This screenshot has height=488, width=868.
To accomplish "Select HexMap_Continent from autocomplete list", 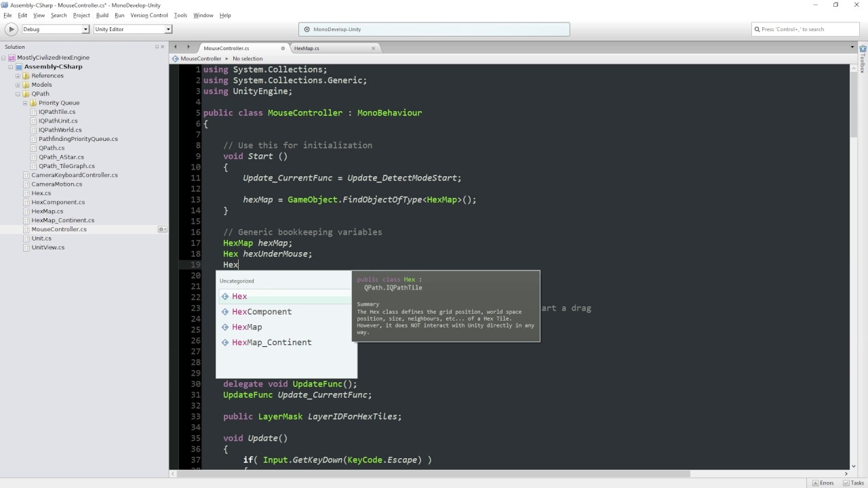I will click(x=286, y=342).
